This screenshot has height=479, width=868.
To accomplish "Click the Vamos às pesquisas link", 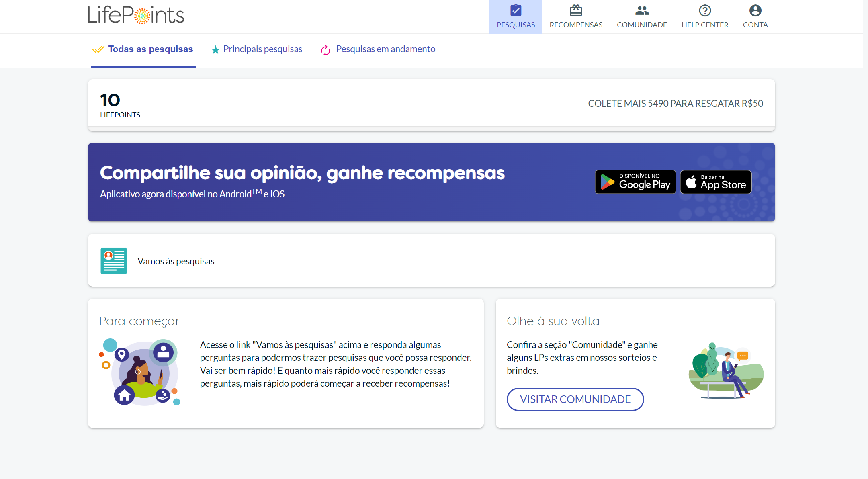I will pyautogui.click(x=176, y=261).
